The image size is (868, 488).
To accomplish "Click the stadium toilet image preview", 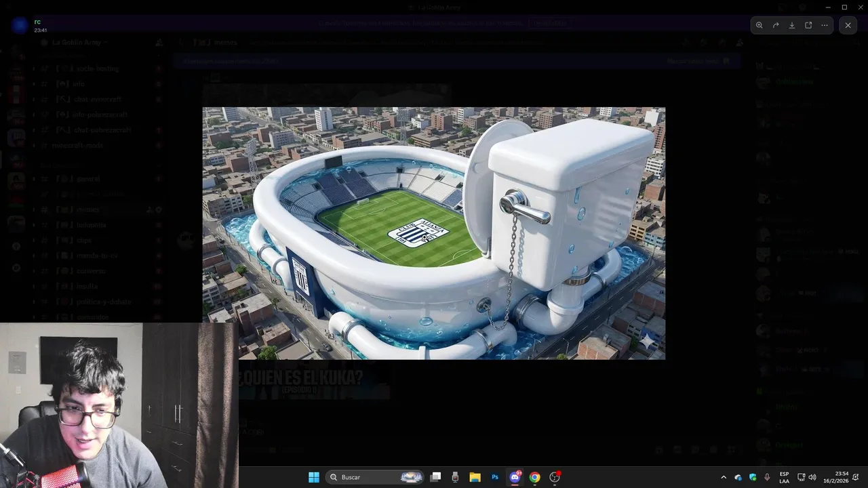I will pyautogui.click(x=434, y=233).
